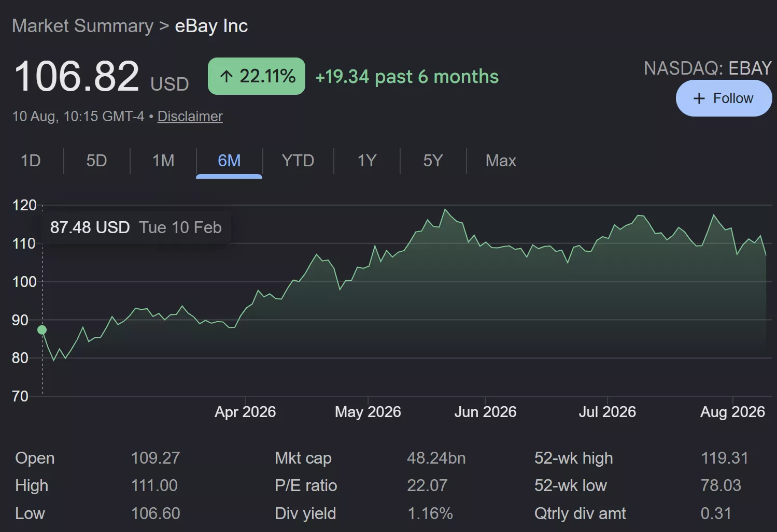
Task: Click the 70 y-axis label
Action: point(20,396)
